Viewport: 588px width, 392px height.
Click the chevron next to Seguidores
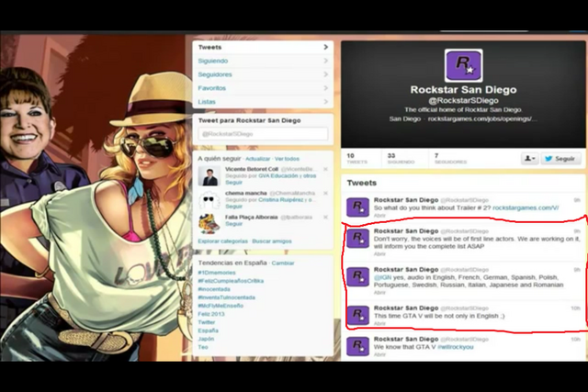point(325,74)
